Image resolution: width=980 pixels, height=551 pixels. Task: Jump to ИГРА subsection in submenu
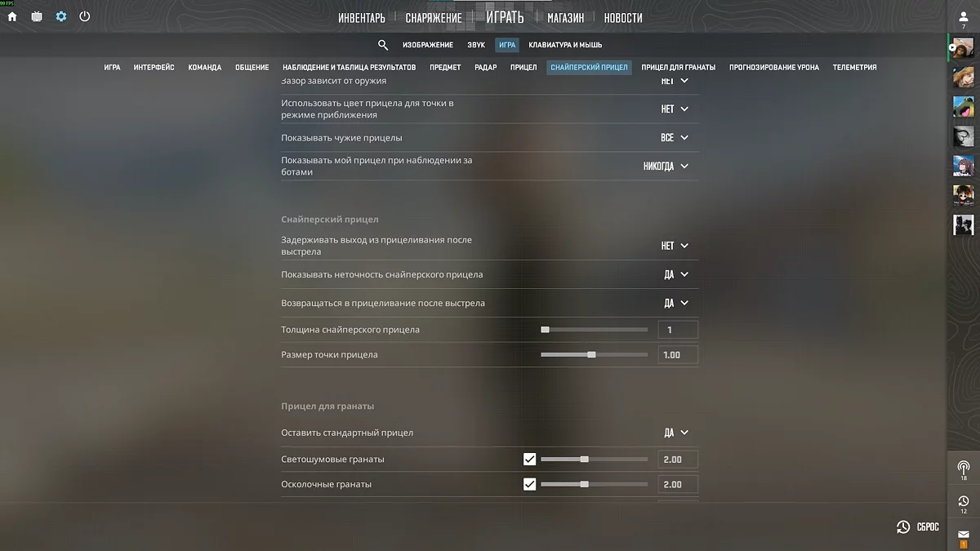[x=113, y=68]
